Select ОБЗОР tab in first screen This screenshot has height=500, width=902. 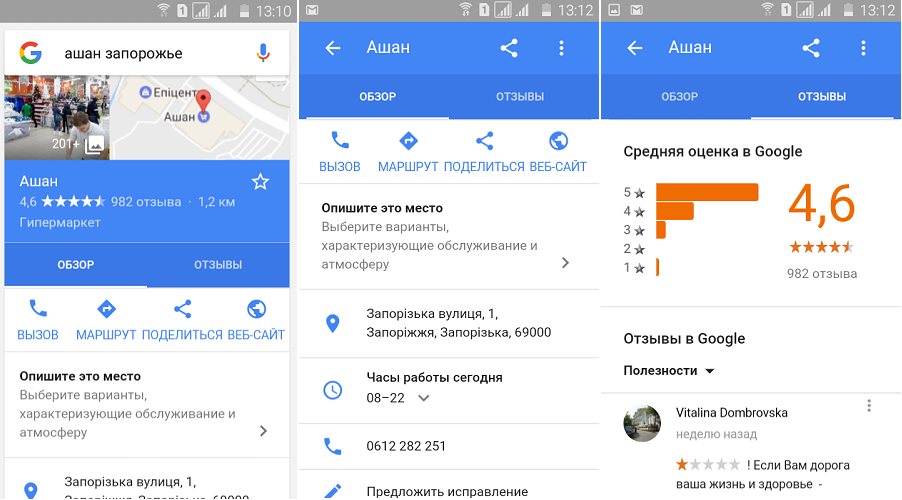click(75, 265)
